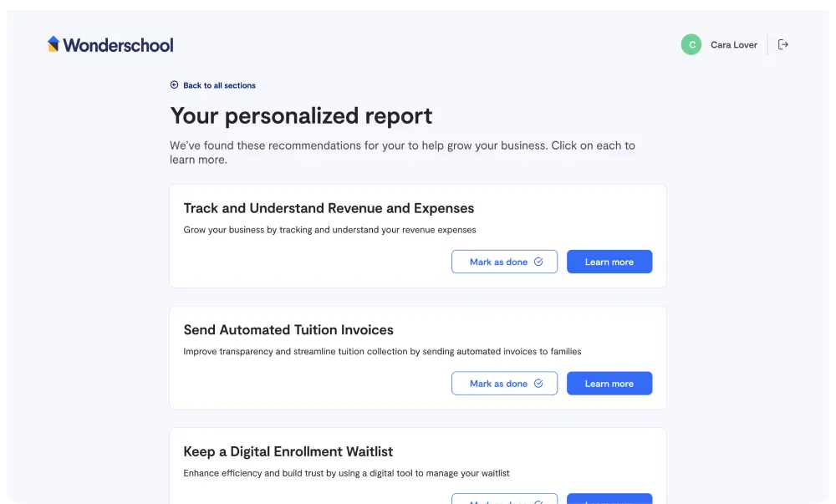Click the checkmark icon in the Revenue and Expenses card
The image size is (836, 504).
[x=538, y=262]
